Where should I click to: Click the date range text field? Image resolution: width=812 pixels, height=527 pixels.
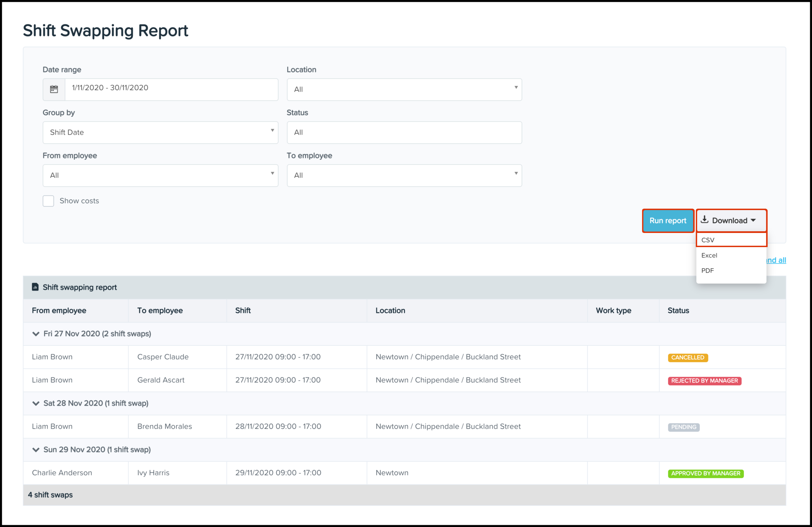coord(171,89)
